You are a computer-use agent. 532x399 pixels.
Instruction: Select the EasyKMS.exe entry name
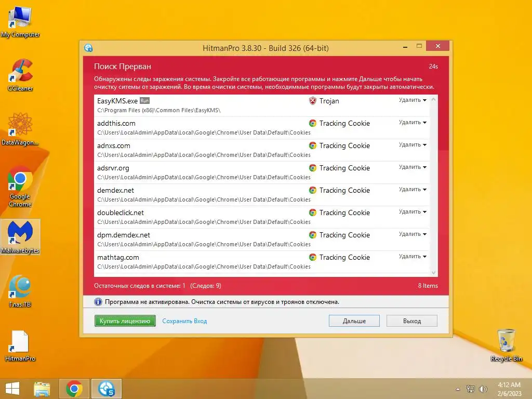(117, 101)
